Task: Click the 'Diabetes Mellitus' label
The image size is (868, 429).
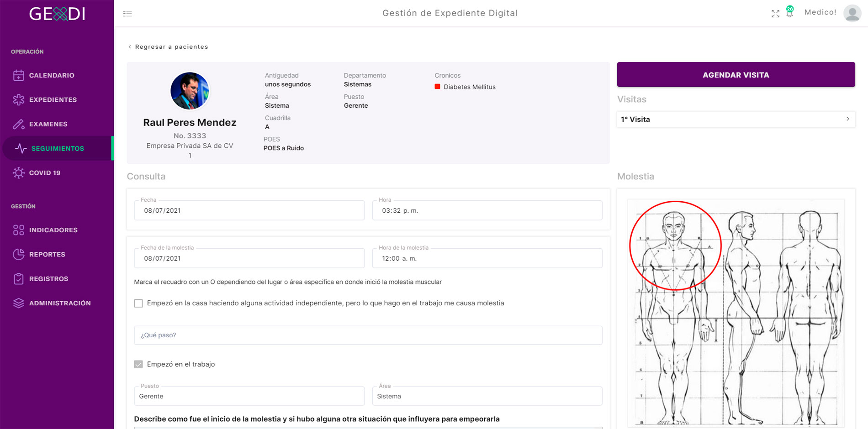Action: tap(469, 87)
